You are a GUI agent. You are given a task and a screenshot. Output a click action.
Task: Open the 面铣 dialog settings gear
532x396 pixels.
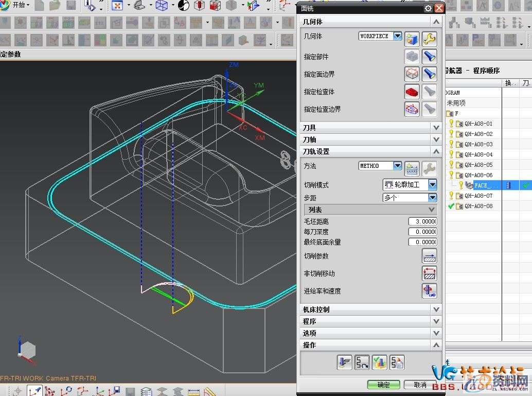coord(428,8)
